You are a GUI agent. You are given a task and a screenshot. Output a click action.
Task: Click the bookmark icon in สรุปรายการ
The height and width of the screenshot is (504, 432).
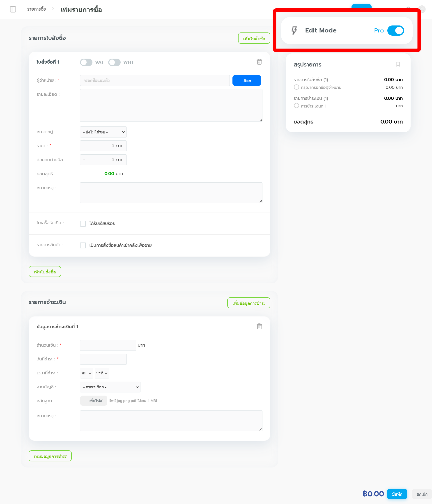tap(398, 64)
